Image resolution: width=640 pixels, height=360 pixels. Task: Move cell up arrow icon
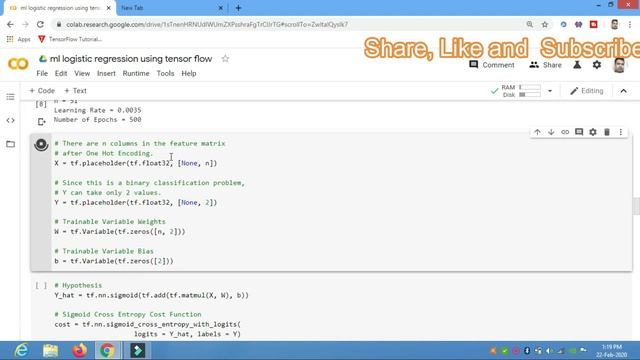click(537, 132)
